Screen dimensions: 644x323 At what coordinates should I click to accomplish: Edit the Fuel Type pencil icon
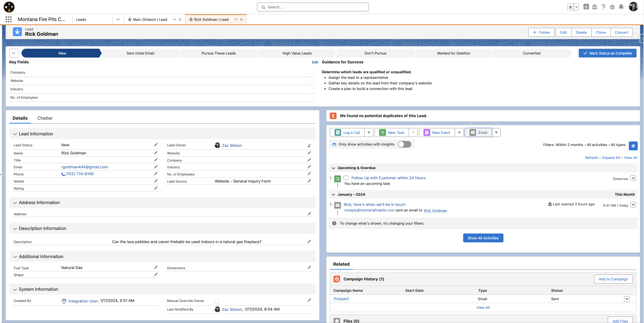pos(156,267)
